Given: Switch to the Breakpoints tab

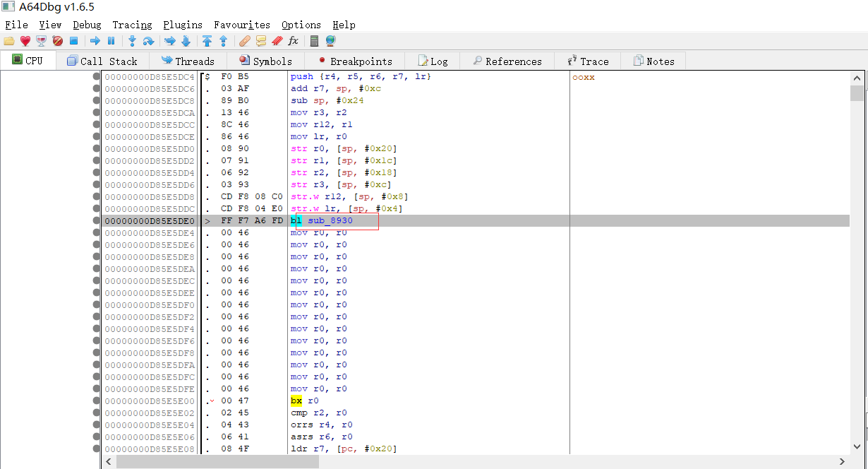Looking at the screenshot, I should click(x=354, y=61).
